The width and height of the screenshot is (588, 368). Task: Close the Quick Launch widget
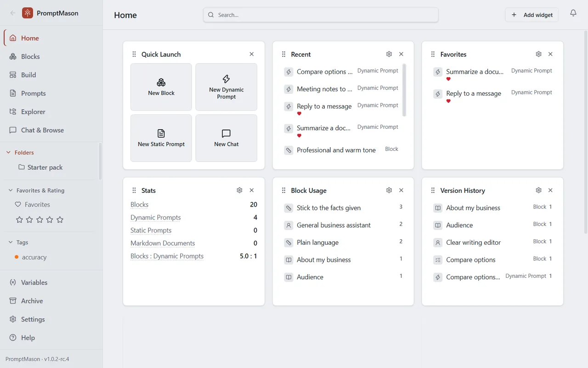click(252, 54)
